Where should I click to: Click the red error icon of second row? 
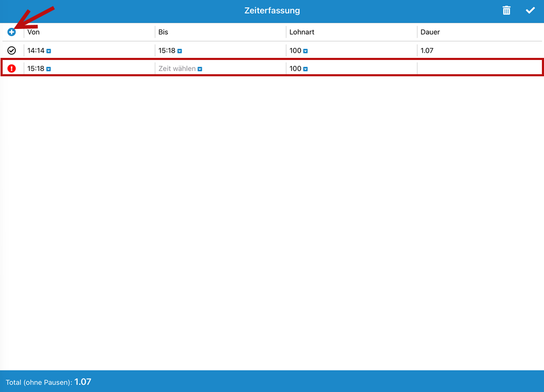tap(12, 68)
